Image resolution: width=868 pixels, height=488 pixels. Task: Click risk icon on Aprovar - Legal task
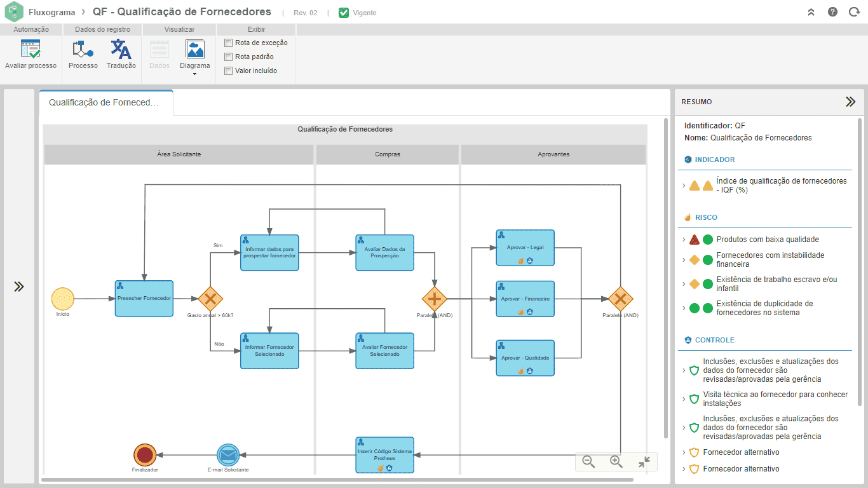coord(520,261)
